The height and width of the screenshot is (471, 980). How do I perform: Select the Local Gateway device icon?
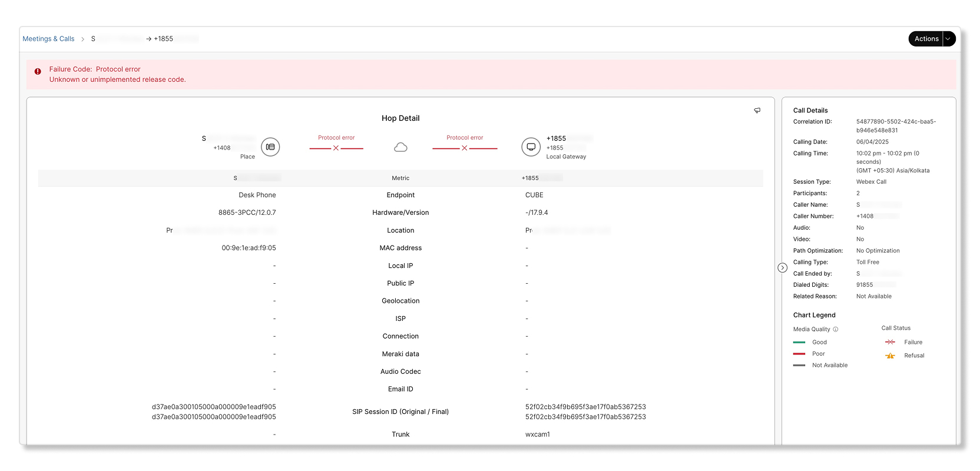point(531,147)
